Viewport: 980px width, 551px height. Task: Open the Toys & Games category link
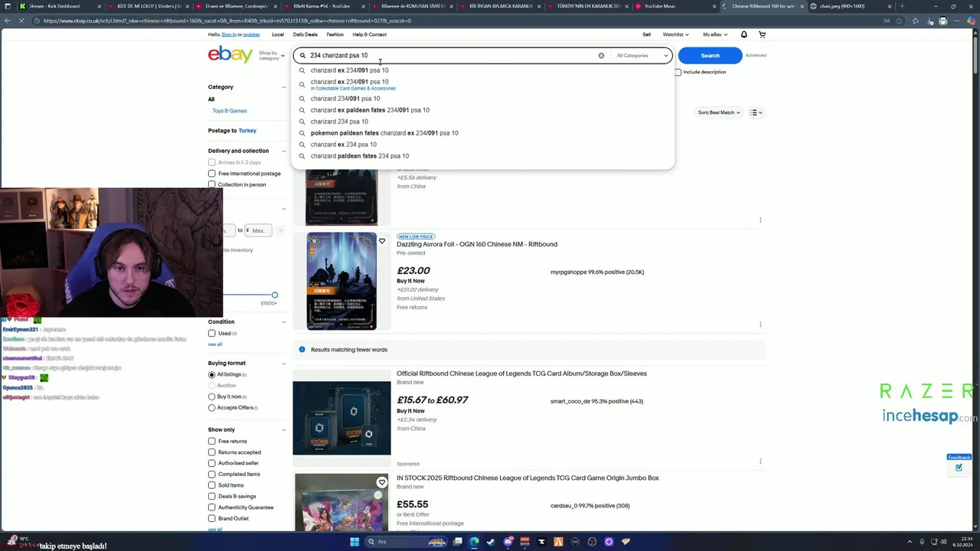pos(230,111)
